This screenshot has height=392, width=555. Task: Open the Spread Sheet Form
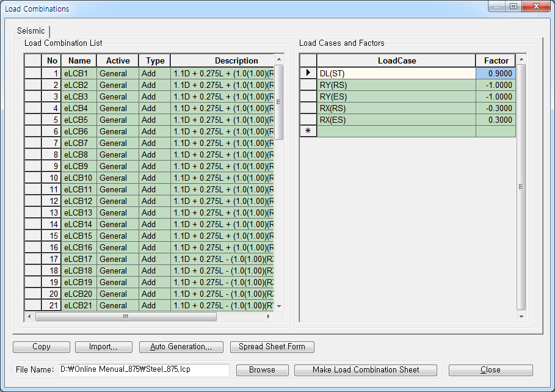coord(272,347)
